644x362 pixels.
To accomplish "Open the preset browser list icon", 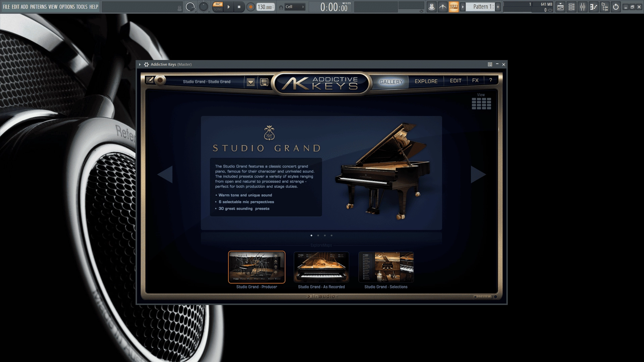I will 251,82.
